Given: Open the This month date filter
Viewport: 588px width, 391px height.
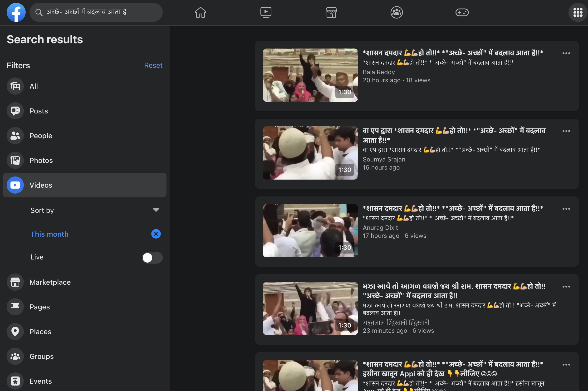Looking at the screenshot, I should (x=49, y=234).
